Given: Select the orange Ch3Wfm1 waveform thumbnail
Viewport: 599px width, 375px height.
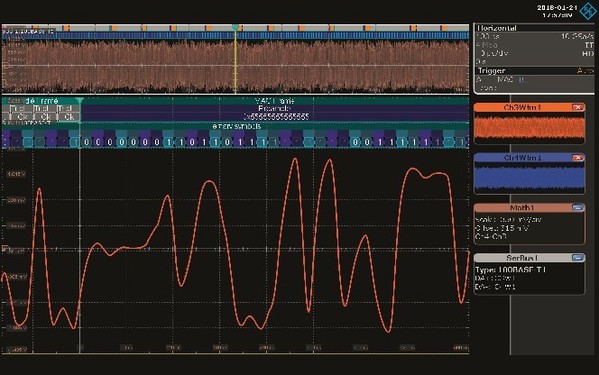Looking at the screenshot, I should click(x=529, y=128).
